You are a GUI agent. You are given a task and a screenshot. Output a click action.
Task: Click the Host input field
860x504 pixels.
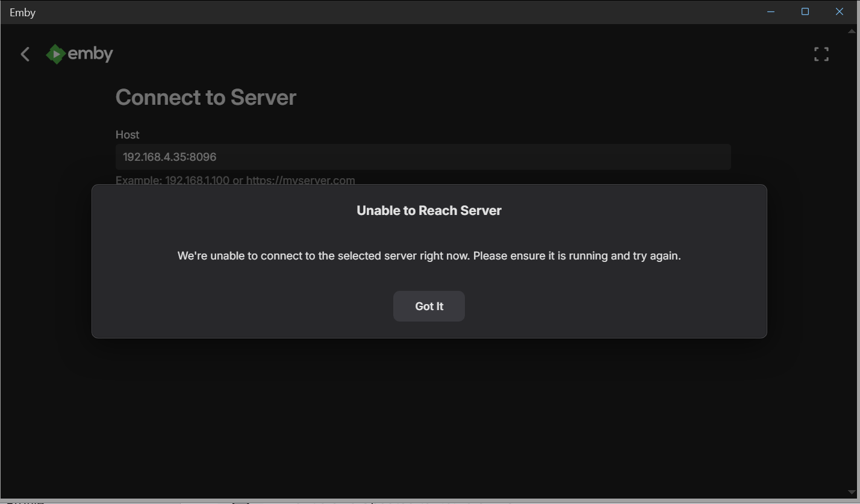[x=423, y=157]
